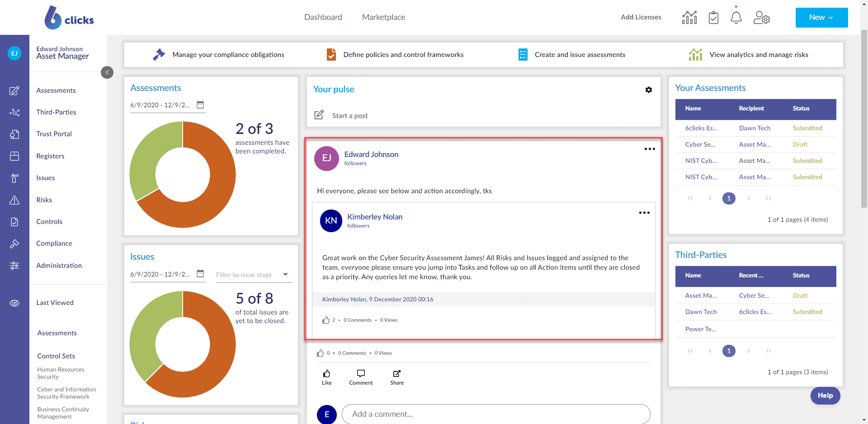Open Third-Parties in the sidebar
868x424 pixels.
[56, 112]
